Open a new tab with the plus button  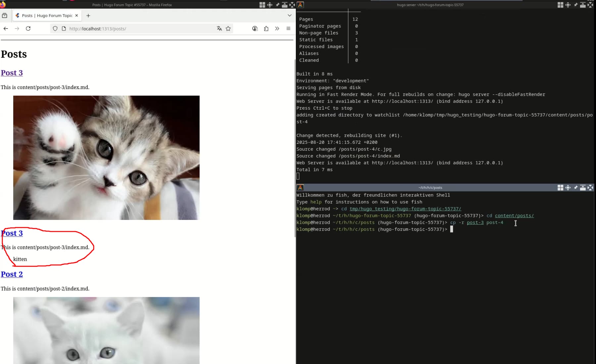pyautogui.click(x=88, y=16)
